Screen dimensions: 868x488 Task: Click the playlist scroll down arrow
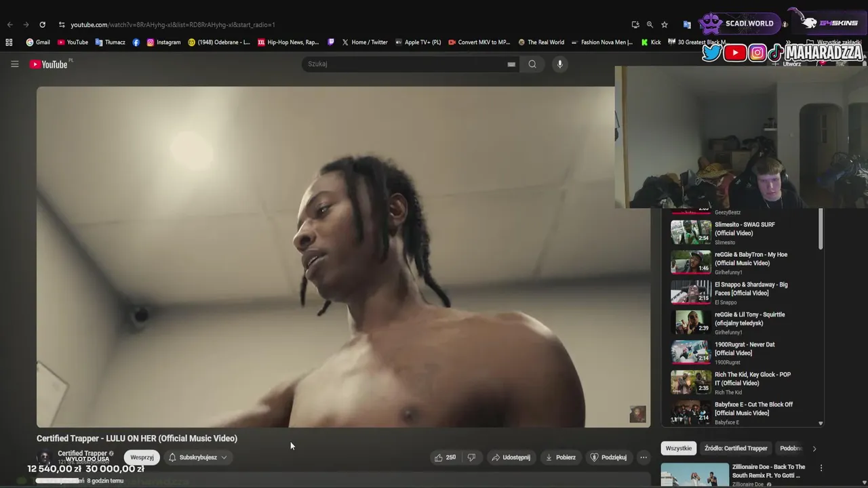tap(821, 423)
